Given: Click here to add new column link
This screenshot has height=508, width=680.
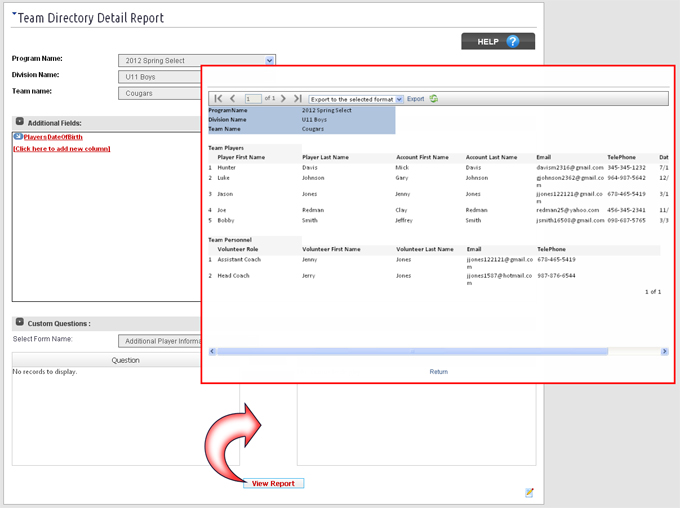Looking at the screenshot, I should click(62, 149).
